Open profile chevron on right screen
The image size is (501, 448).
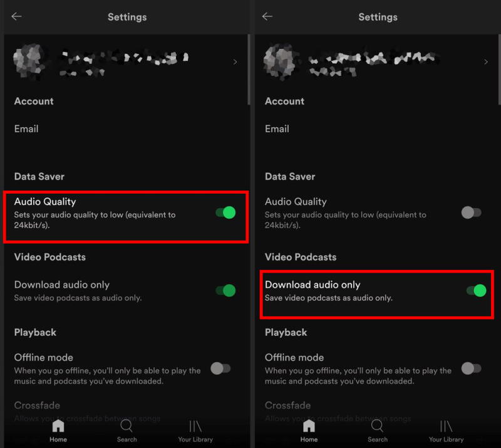486,61
